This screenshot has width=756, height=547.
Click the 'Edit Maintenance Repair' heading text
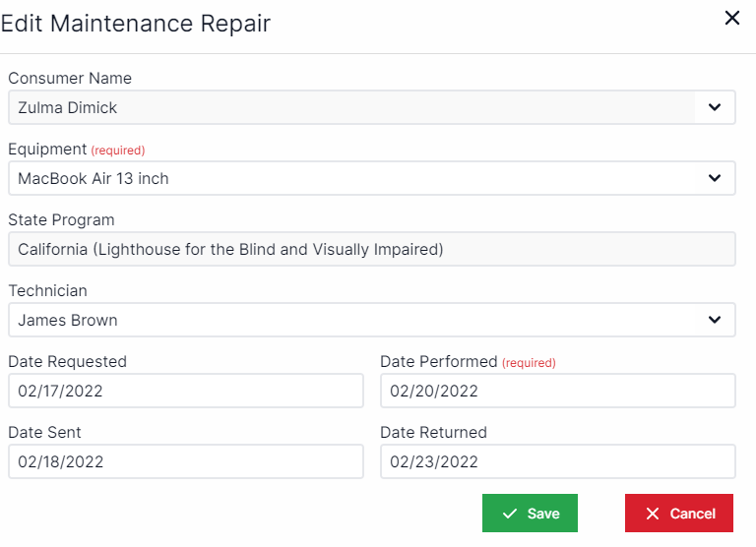tap(136, 24)
